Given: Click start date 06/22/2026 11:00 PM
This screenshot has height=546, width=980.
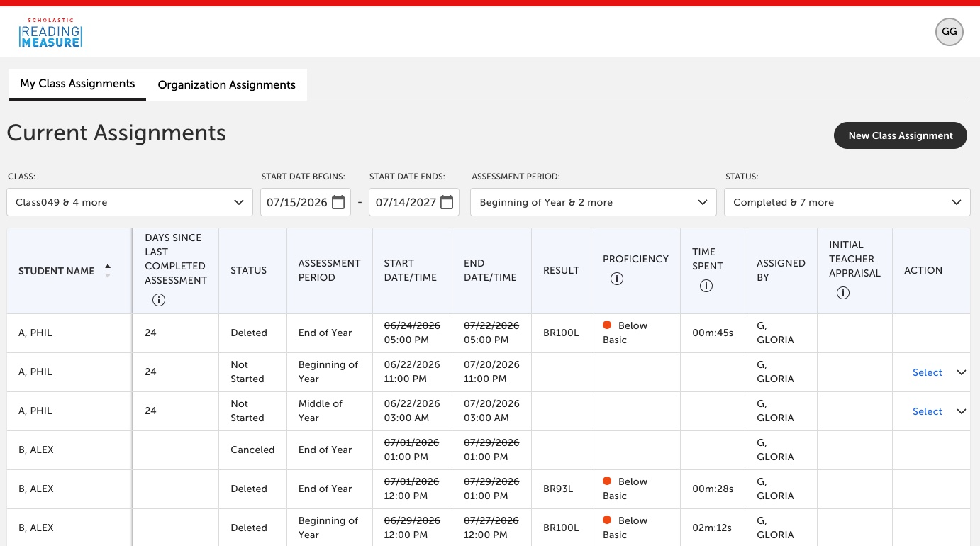Looking at the screenshot, I should 412,372.
